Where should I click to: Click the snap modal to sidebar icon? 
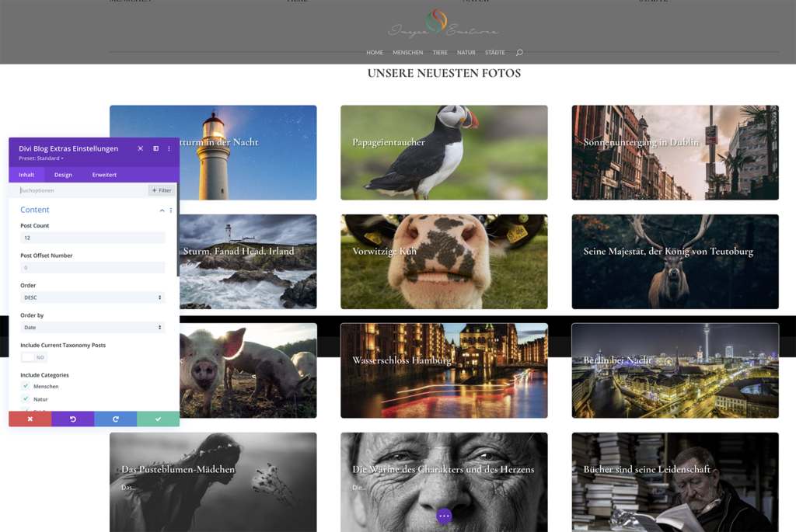point(155,148)
